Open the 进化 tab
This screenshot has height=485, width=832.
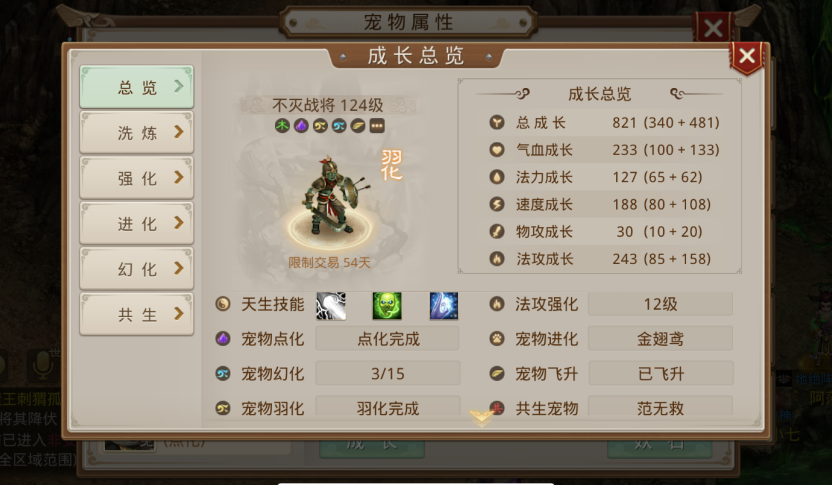(137, 223)
